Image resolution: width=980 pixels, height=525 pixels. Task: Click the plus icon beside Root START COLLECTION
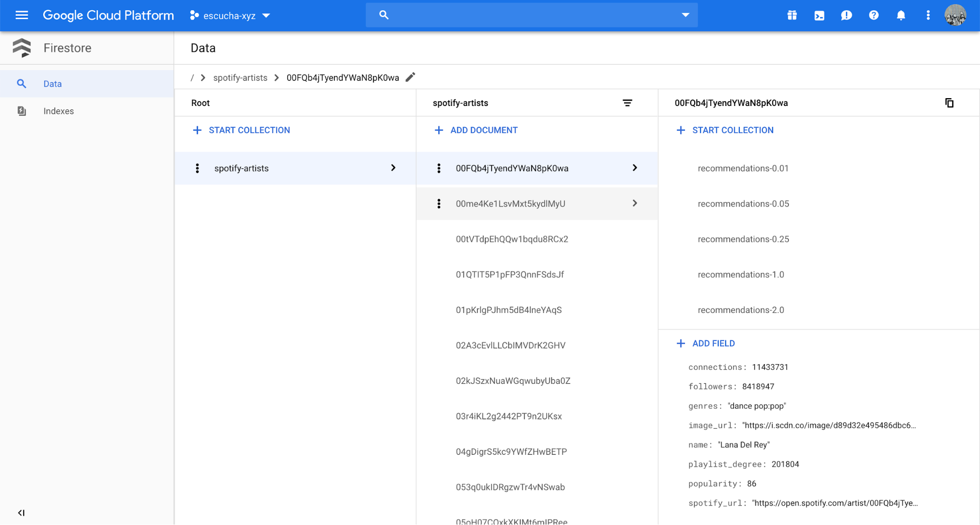click(x=197, y=130)
